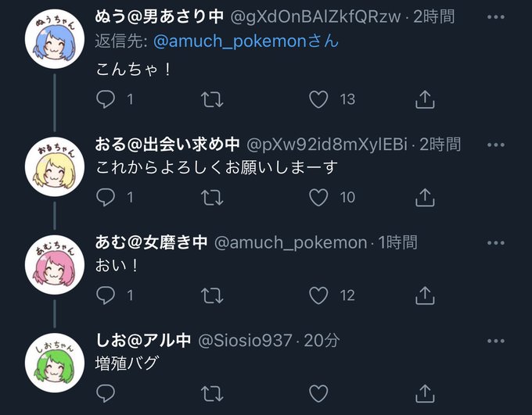Viewport: 532px width, 415px height.
Task: Open the more menu on あむ's tweet
Action: [x=496, y=243]
